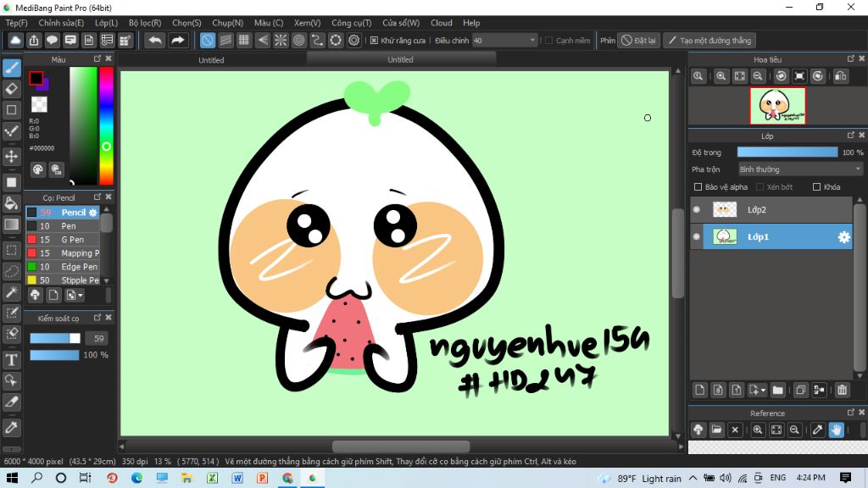Zoom out in the Reference panel
Viewport: 868px width, 488px height.
794,430
